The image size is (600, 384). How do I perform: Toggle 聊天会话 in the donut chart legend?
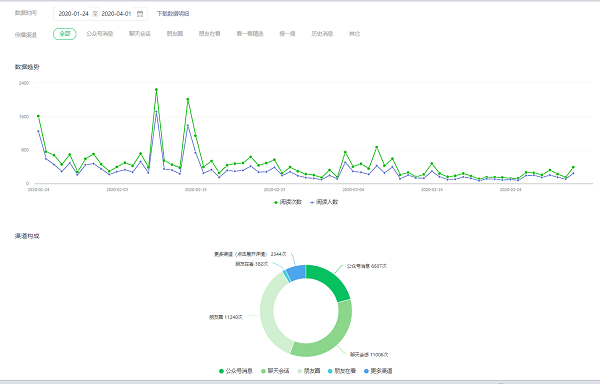click(x=275, y=371)
